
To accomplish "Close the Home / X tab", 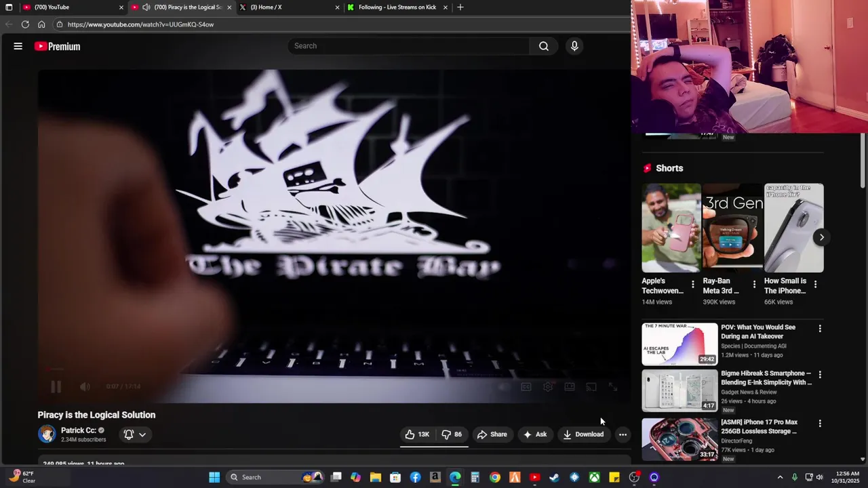I will [337, 7].
